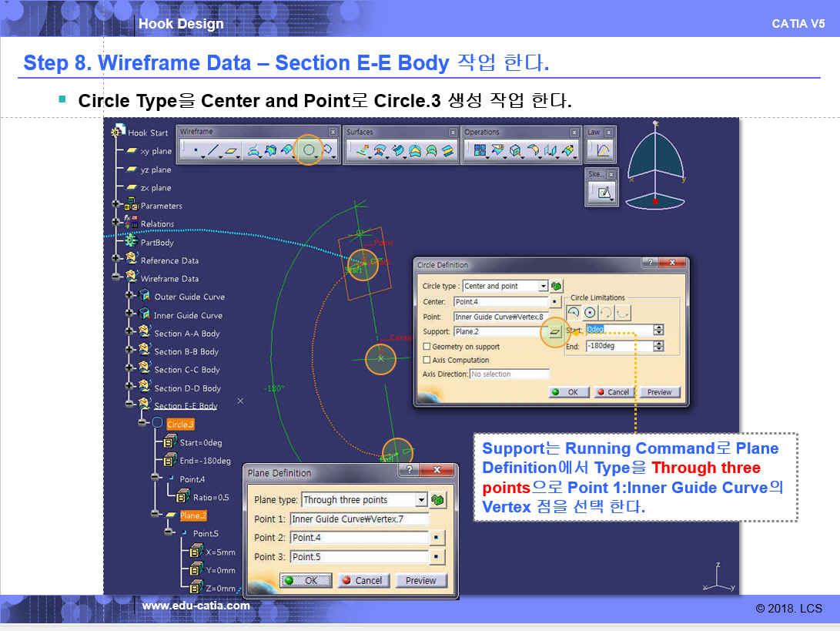Open the Plane type dropdown

point(421,500)
